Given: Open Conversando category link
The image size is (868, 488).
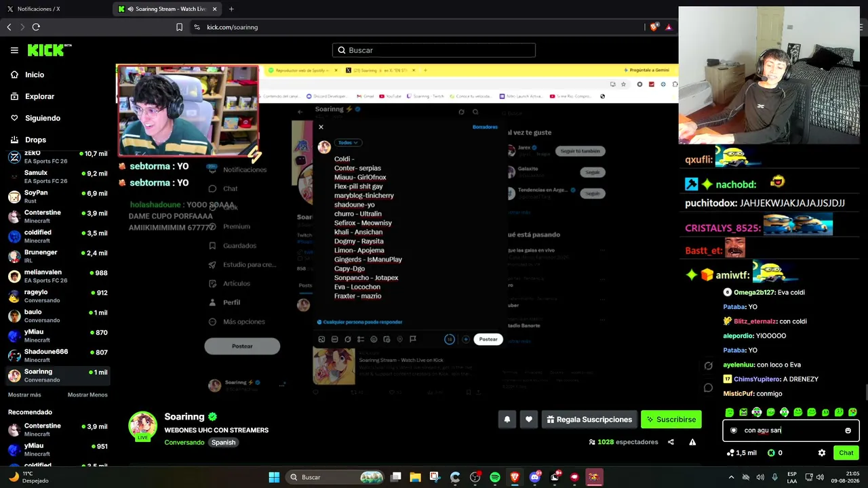Looking at the screenshot, I should 184,443.
